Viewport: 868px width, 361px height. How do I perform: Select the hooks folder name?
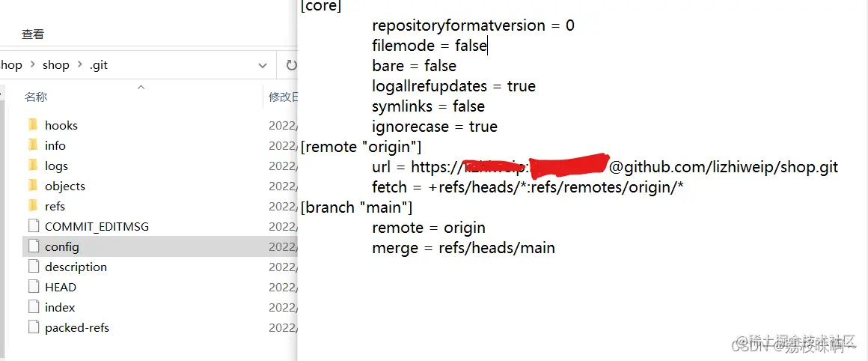(61, 125)
